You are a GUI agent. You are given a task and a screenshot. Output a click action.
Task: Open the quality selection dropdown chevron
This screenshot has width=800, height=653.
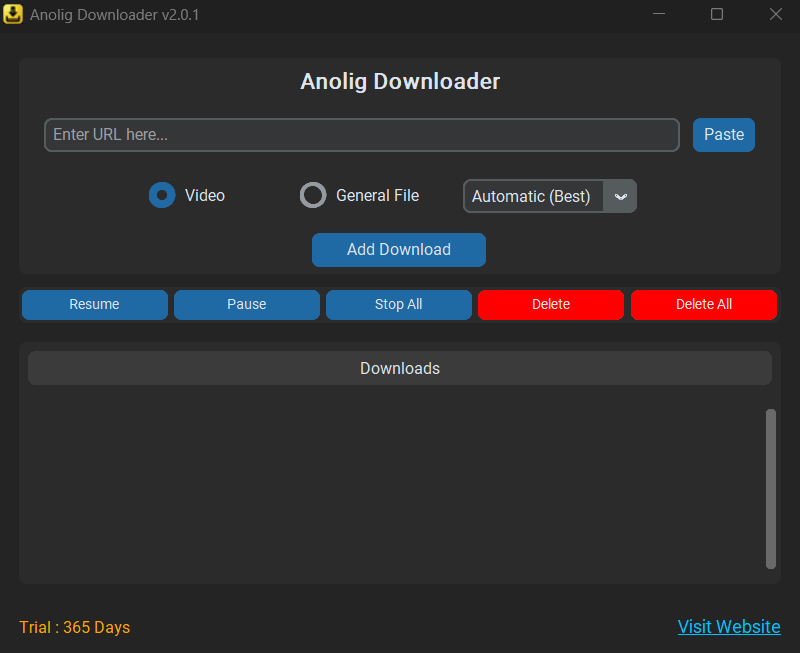[621, 196]
